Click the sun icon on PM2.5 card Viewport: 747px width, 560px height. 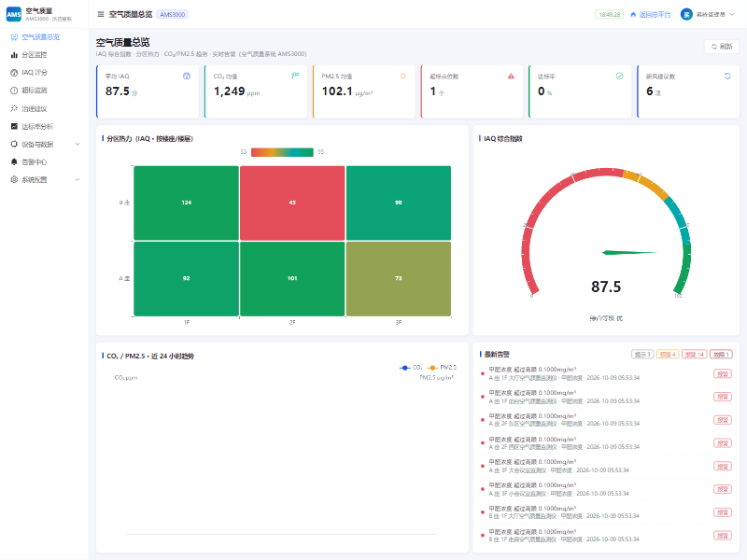(x=403, y=77)
